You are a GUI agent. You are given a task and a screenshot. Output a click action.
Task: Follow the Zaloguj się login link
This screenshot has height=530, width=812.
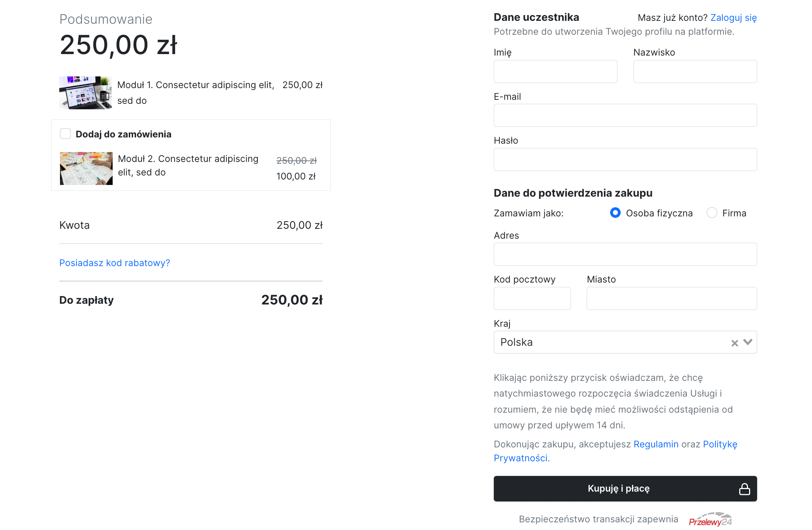click(733, 18)
